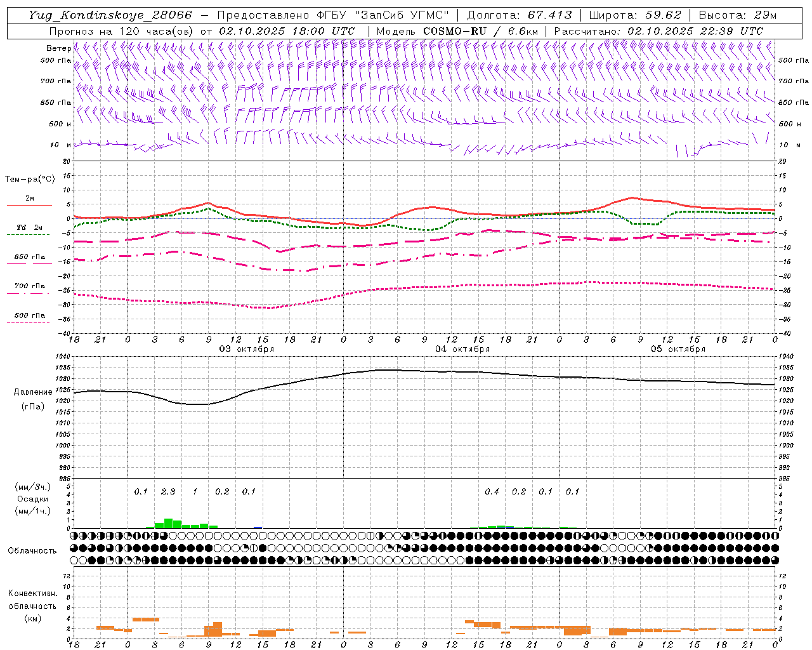Click the model name COSMO-RU
This screenshot has height=650, width=812.
click(x=455, y=31)
